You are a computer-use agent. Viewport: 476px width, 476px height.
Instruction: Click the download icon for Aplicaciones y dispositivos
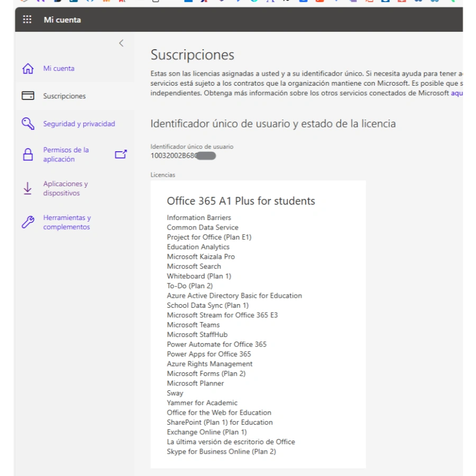[x=28, y=189]
